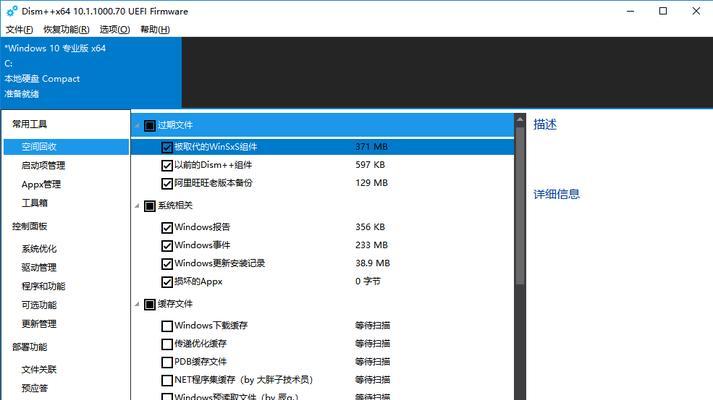This screenshot has height=400, width=713.
Task: Uncheck 损坏的Appx checkbox
Action: 167,282
